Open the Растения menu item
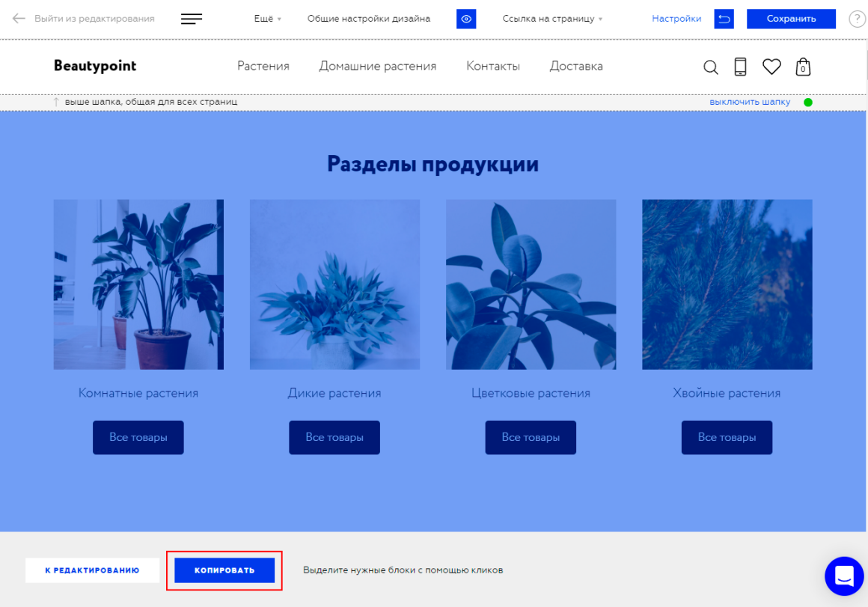The height and width of the screenshot is (607, 868). tap(263, 66)
